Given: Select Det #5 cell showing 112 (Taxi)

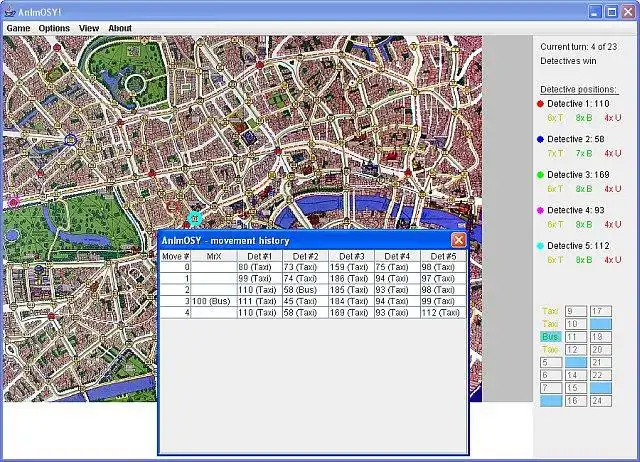Looking at the screenshot, I should click(x=442, y=313).
